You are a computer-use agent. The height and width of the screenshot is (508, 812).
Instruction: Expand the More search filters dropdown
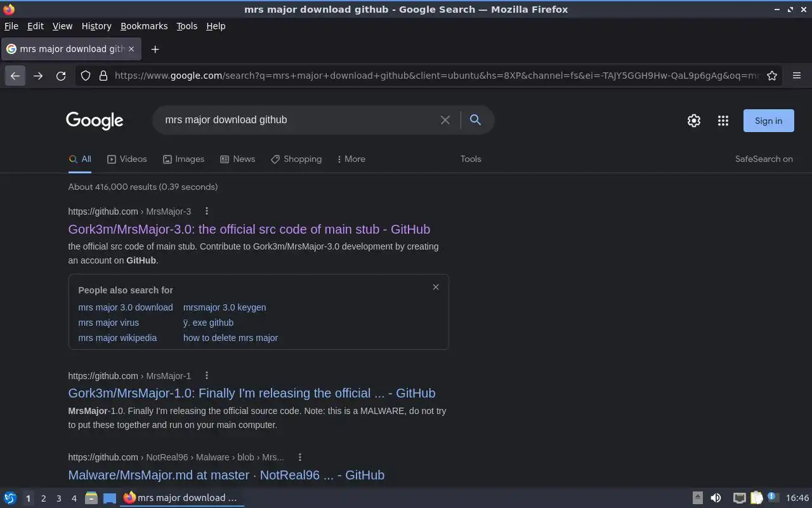(x=351, y=159)
